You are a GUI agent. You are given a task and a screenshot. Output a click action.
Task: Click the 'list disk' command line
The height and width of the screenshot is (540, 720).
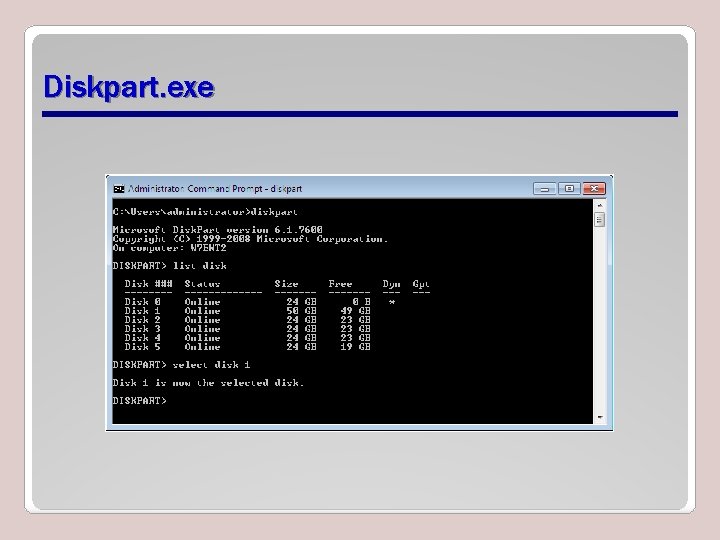(x=169, y=266)
